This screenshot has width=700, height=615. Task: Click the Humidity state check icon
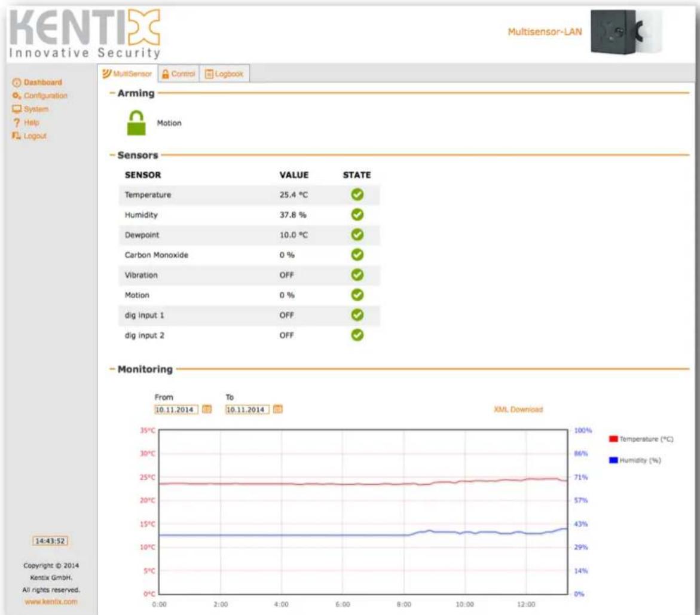click(x=357, y=215)
